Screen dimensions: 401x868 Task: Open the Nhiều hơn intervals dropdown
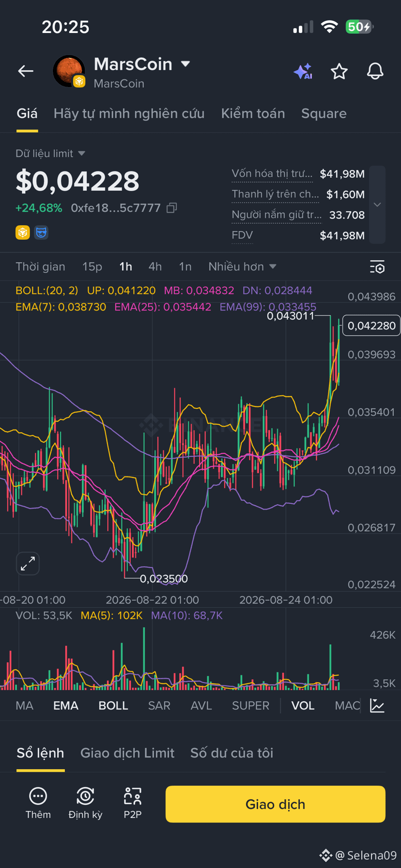[242, 266]
